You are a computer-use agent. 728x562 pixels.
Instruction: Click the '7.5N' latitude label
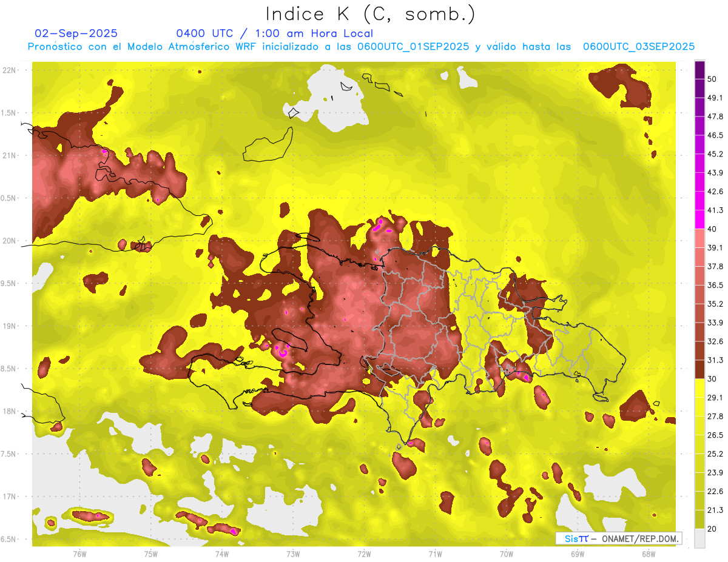10,453
